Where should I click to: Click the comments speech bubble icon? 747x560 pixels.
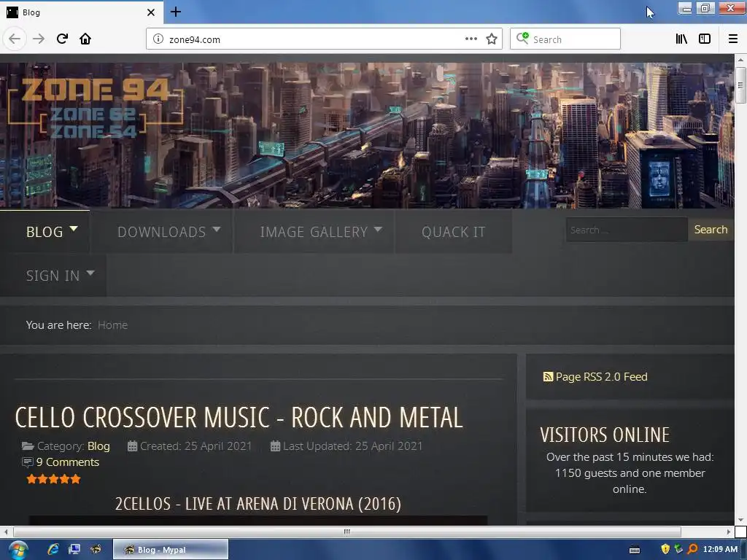28,462
